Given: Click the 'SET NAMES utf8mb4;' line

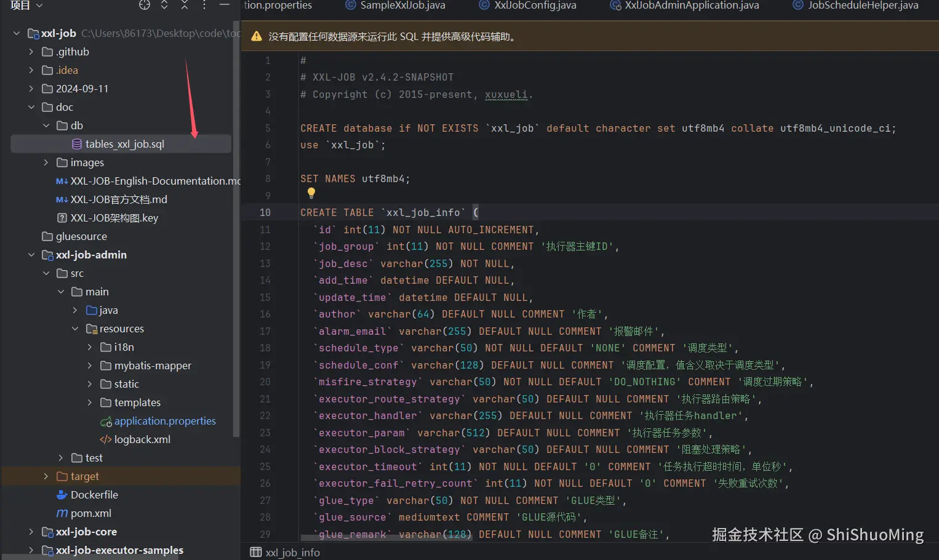Looking at the screenshot, I should [x=355, y=178].
